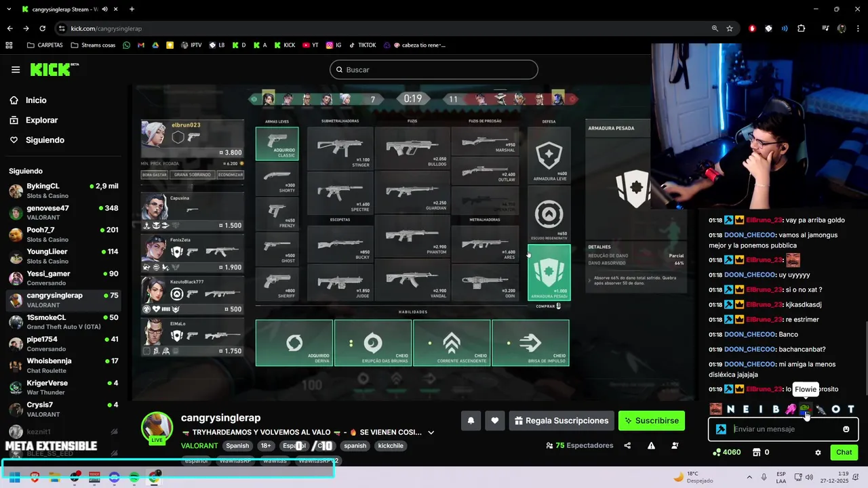Click the report warning triangle icon
The height and width of the screenshot is (488, 868).
(x=651, y=446)
